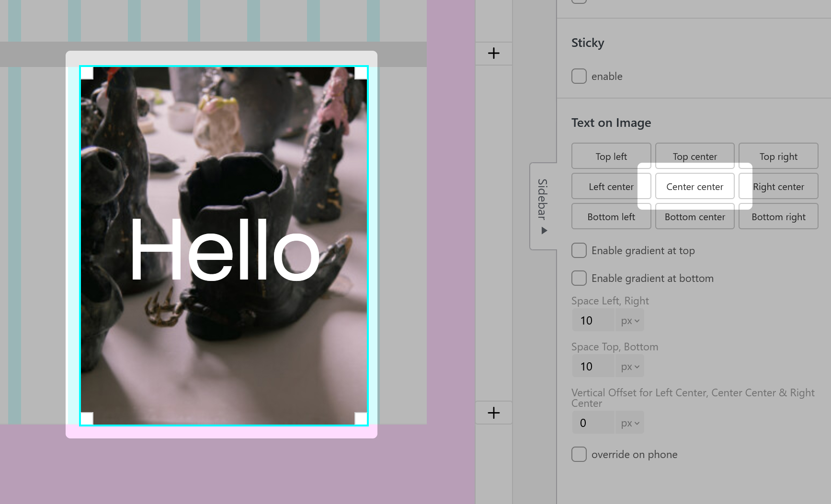This screenshot has width=831, height=504.
Task: Open the Vertical Offset unit dropdown
Action: tap(630, 423)
